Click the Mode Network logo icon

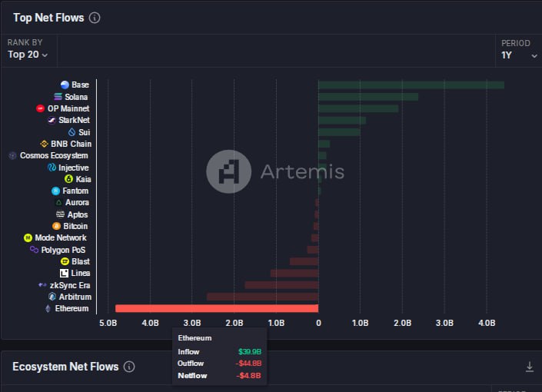pos(28,238)
